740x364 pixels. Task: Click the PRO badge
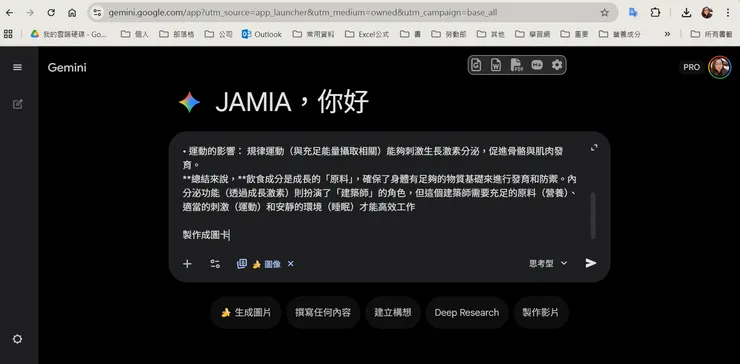tap(691, 68)
